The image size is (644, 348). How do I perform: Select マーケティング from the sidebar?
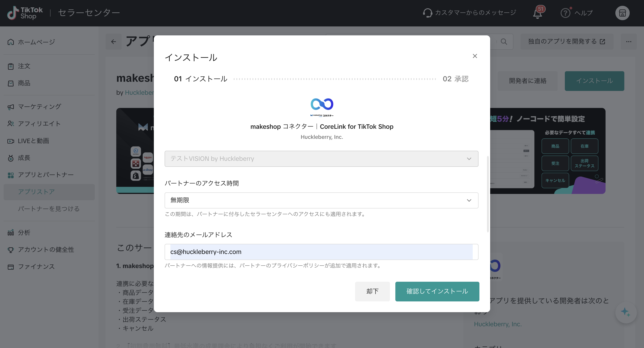pyautogui.click(x=40, y=107)
